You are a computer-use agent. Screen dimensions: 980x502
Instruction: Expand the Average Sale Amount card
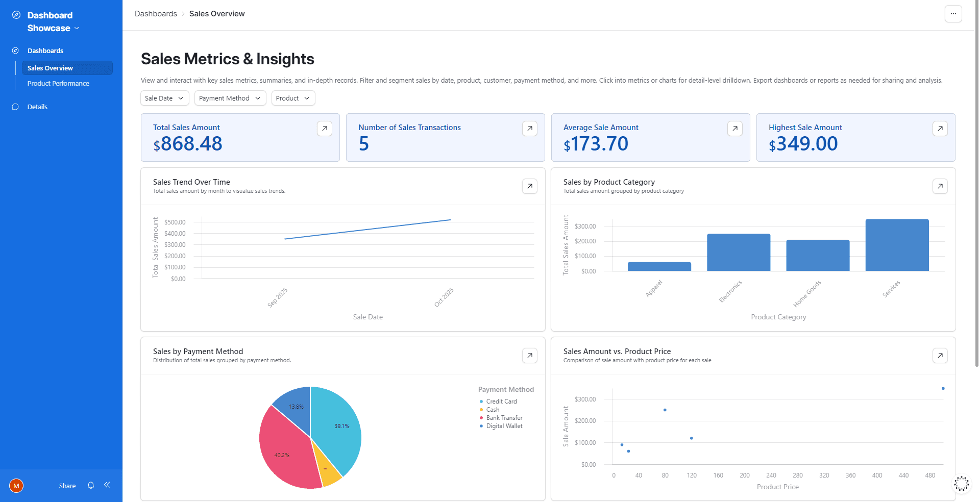point(734,129)
